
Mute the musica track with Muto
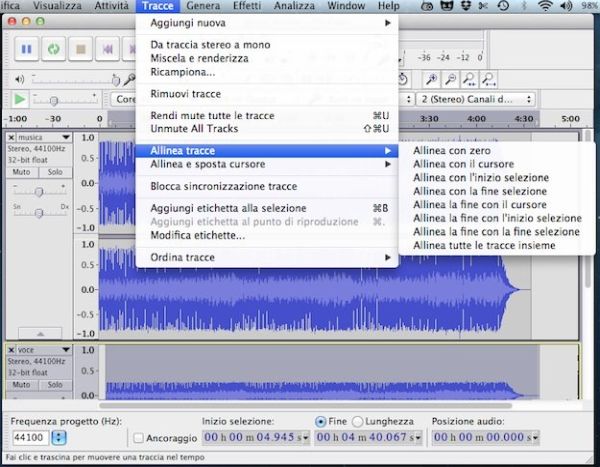click(x=20, y=172)
